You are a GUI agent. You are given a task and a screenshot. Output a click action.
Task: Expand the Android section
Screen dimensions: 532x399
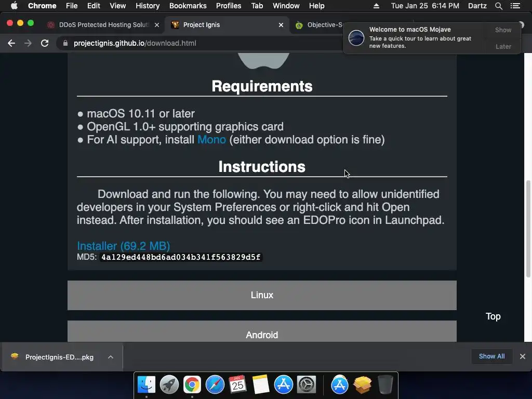[262, 331]
